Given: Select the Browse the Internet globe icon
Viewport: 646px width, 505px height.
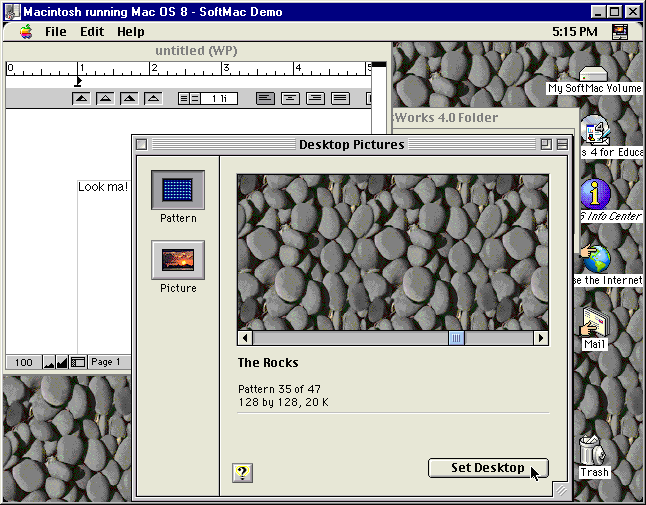Looking at the screenshot, I should [596, 259].
